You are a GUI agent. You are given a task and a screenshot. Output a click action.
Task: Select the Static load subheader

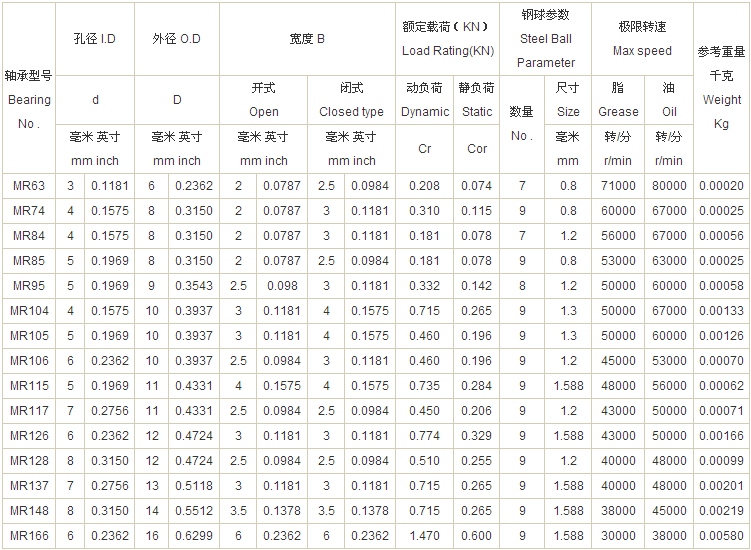click(477, 100)
